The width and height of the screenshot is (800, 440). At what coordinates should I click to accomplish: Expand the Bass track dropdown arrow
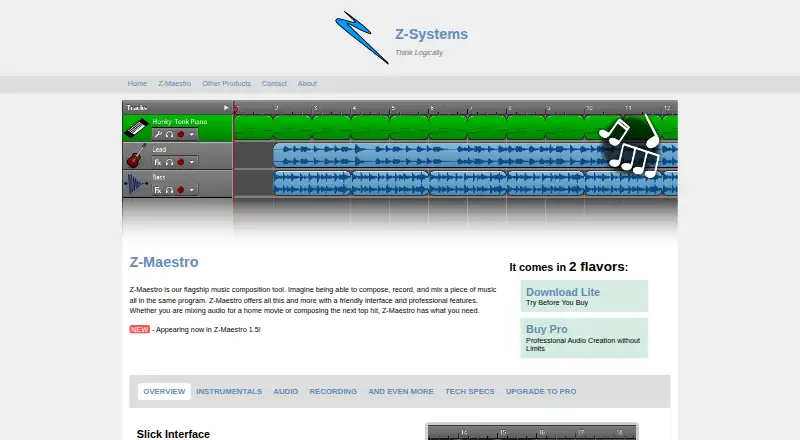click(192, 190)
